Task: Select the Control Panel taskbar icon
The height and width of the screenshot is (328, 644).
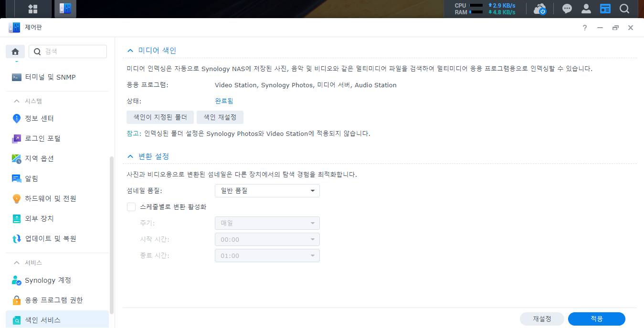Action: [65, 9]
